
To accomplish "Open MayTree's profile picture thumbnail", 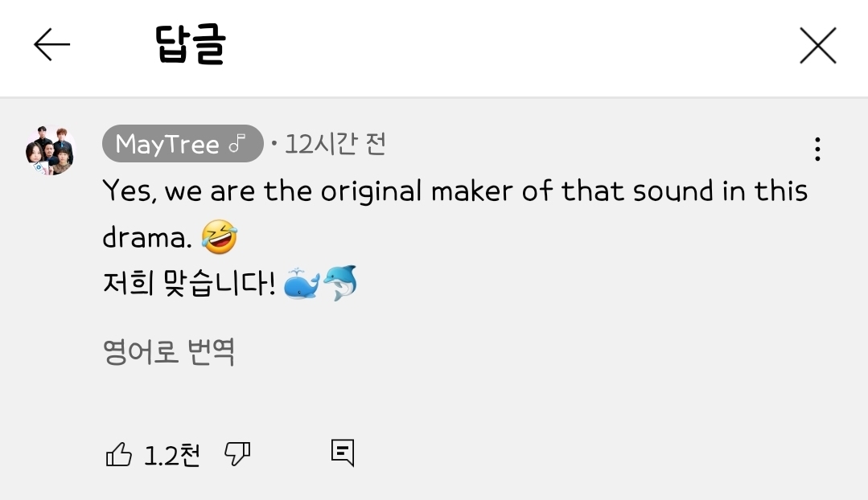I will point(49,148).
